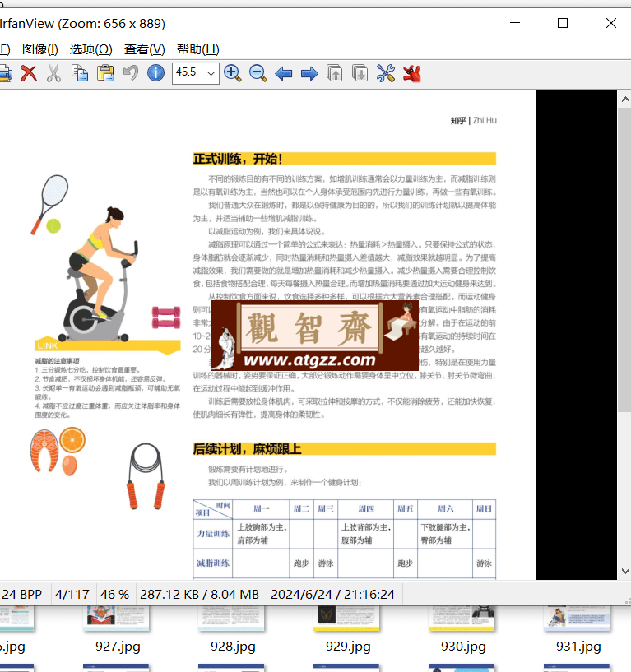631x672 pixels.
Task: Click the 周一 table header cell
Action: [x=261, y=508]
